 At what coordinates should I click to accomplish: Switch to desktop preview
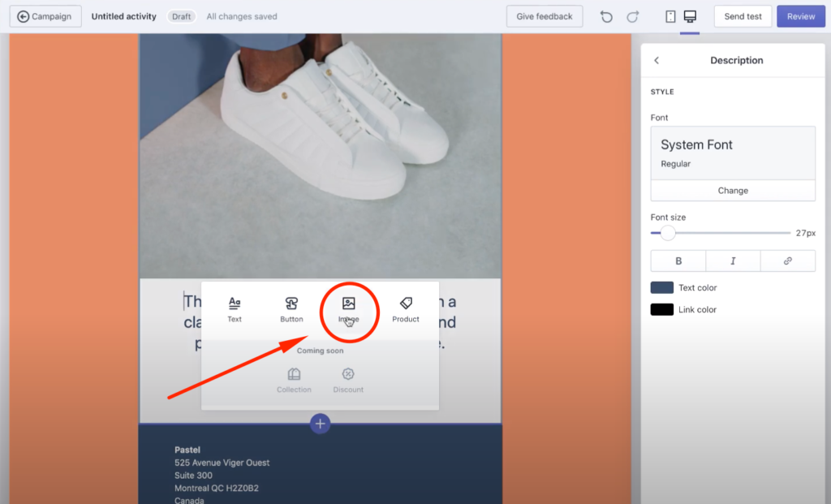coord(690,16)
